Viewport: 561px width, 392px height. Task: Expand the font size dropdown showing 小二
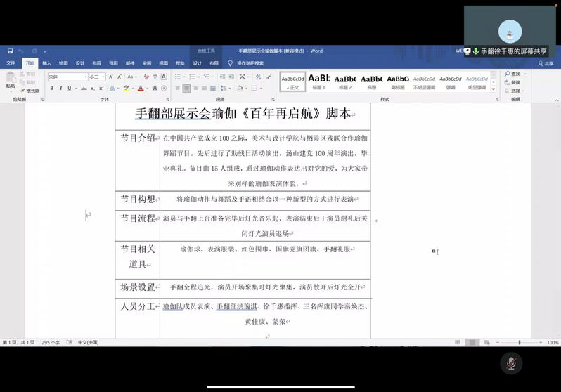pos(97,77)
